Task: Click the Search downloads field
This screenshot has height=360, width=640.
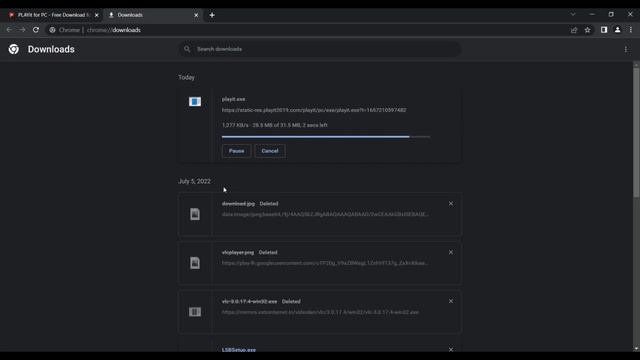Action: (320, 49)
